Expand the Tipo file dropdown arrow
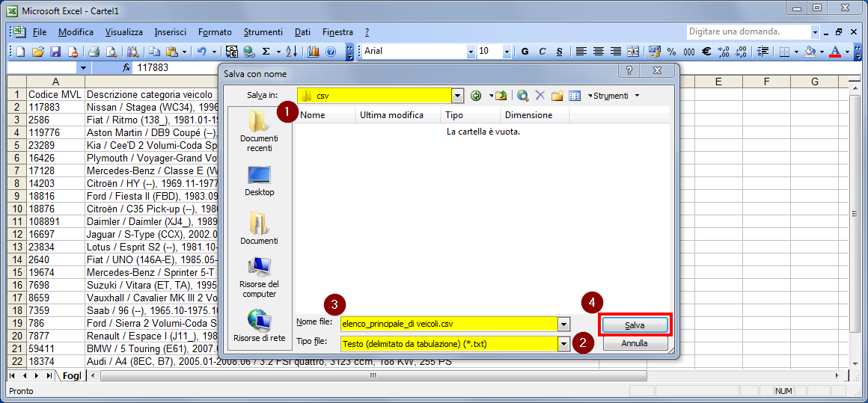The width and height of the screenshot is (868, 403). tap(564, 344)
